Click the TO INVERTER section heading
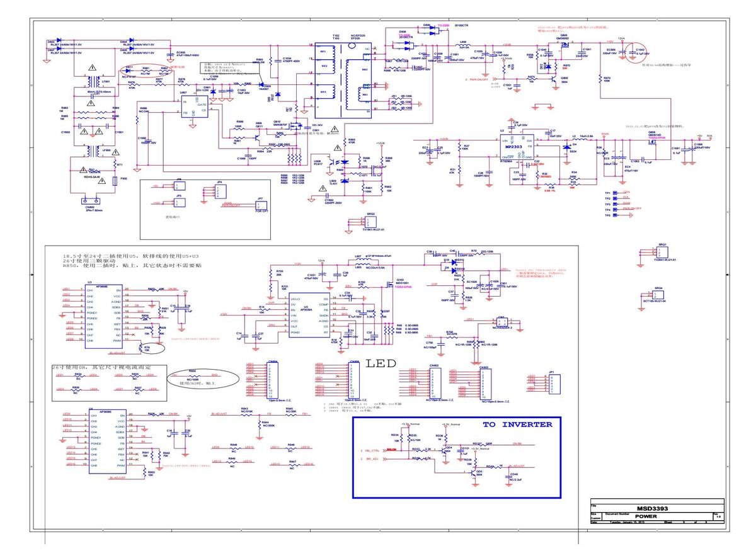The image size is (756, 558). tap(517, 424)
